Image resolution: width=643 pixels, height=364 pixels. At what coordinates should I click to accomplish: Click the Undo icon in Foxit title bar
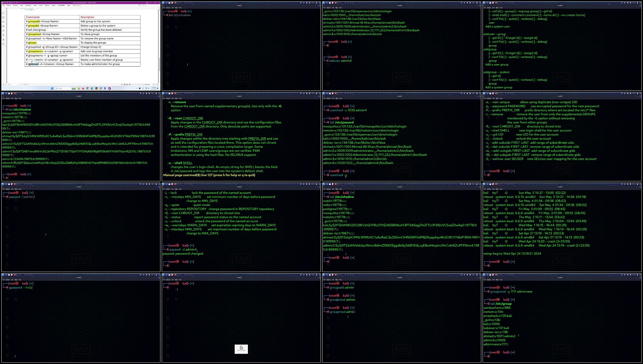[15, 3]
